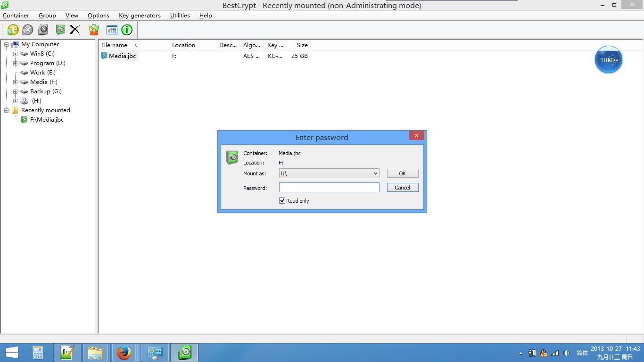Screen dimensions: 644x362
Task: Expand the Program (D:) drive node
Action: (x=15, y=63)
